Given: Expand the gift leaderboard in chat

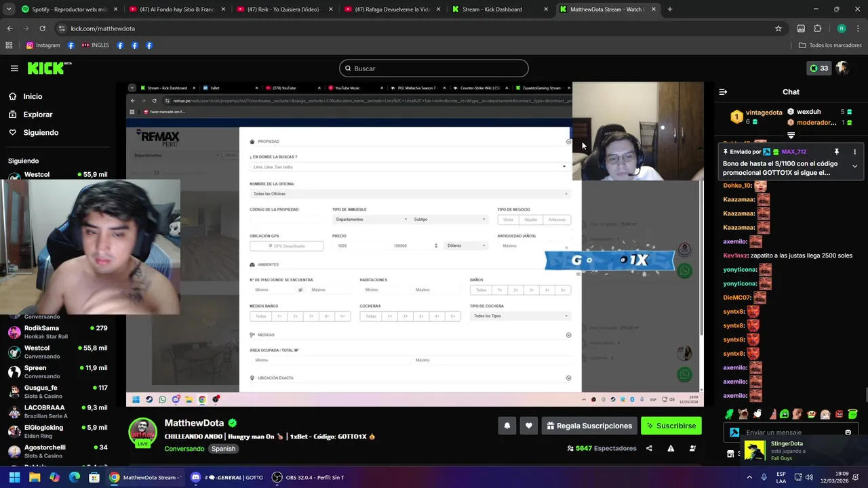Looking at the screenshot, I should [791, 136].
